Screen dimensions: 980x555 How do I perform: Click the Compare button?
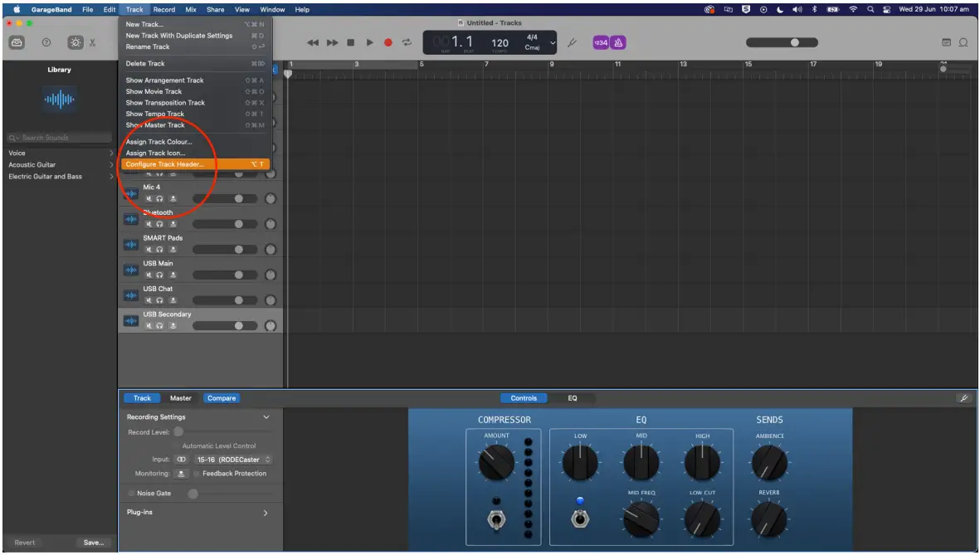(221, 398)
